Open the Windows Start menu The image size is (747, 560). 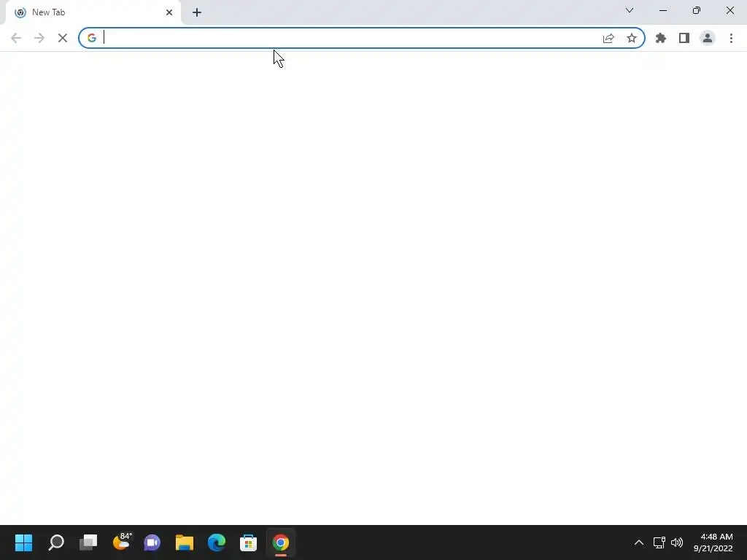click(x=23, y=542)
